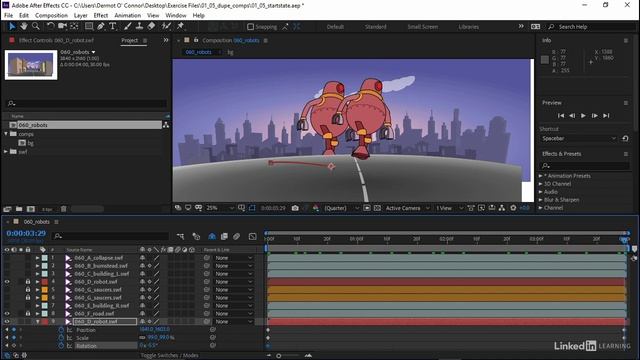The image size is (640, 360).
Task: Play the preview with Play button
Action: [583, 116]
